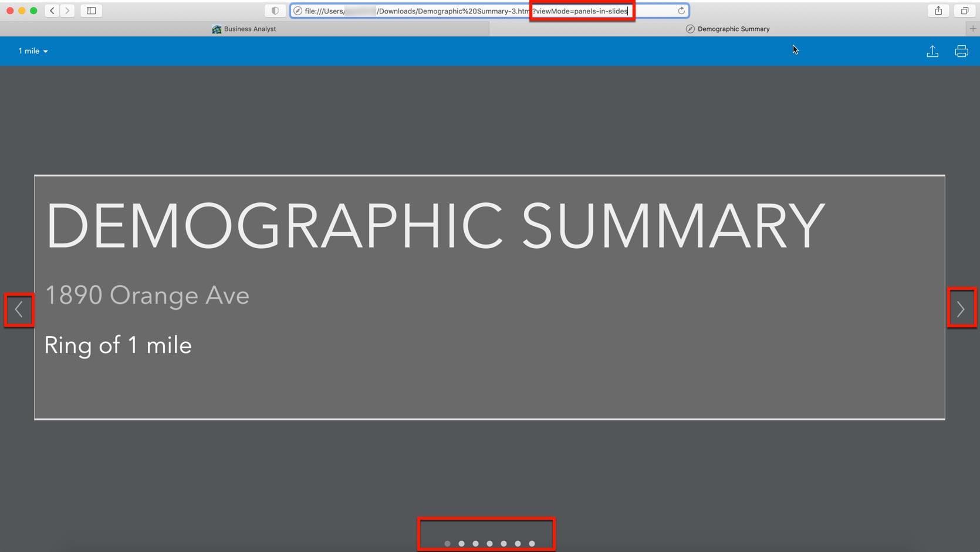Image resolution: width=980 pixels, height=552 pixels.
Task: Advance slides with the right chevron
Action: pos(961,308)
